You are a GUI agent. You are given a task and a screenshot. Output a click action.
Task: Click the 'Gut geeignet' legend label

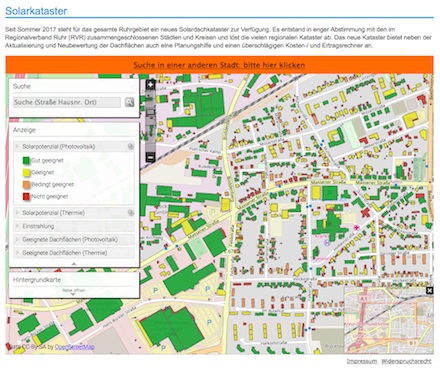(47, 160)
